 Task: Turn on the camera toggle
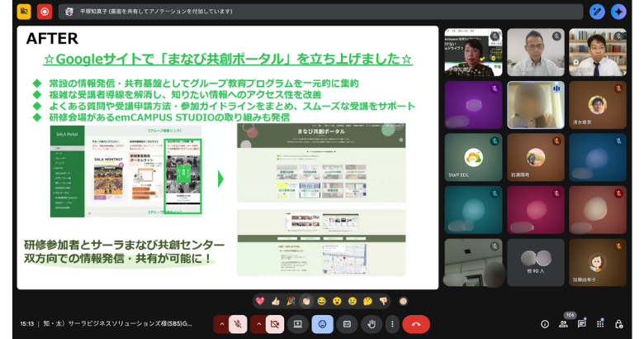(x=276, y=324)
